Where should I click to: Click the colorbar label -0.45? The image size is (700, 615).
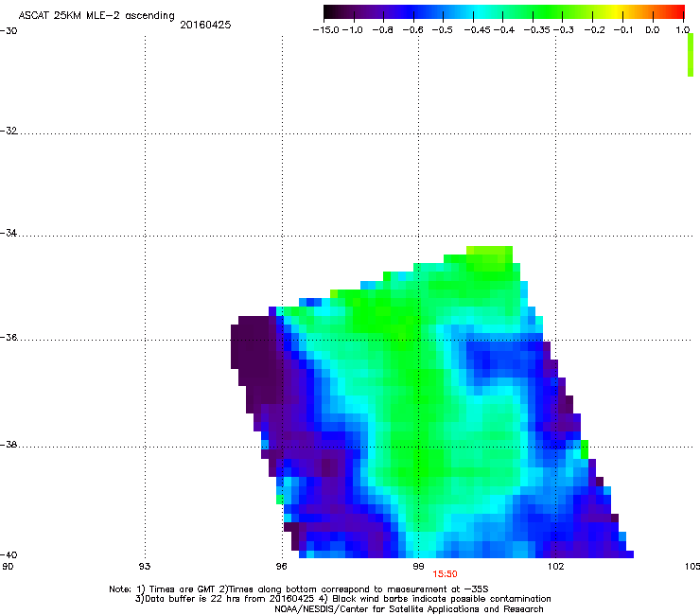pos(477,30)
